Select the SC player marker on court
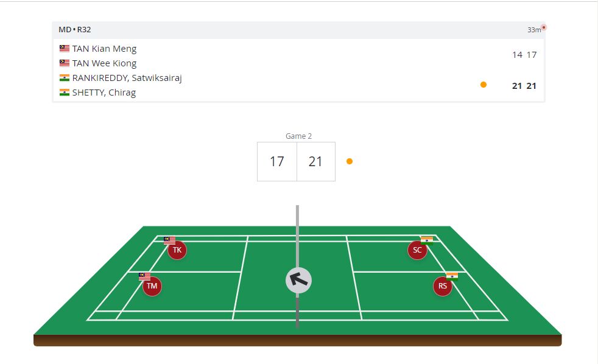This screenshot has width=598, height=364. coord(417,250)
